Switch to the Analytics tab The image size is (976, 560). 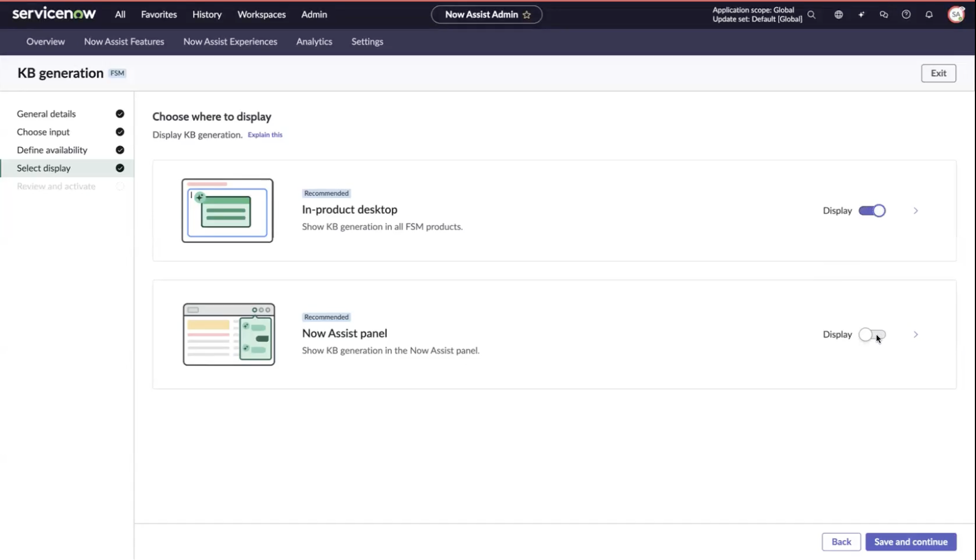[x=314, y=42]
